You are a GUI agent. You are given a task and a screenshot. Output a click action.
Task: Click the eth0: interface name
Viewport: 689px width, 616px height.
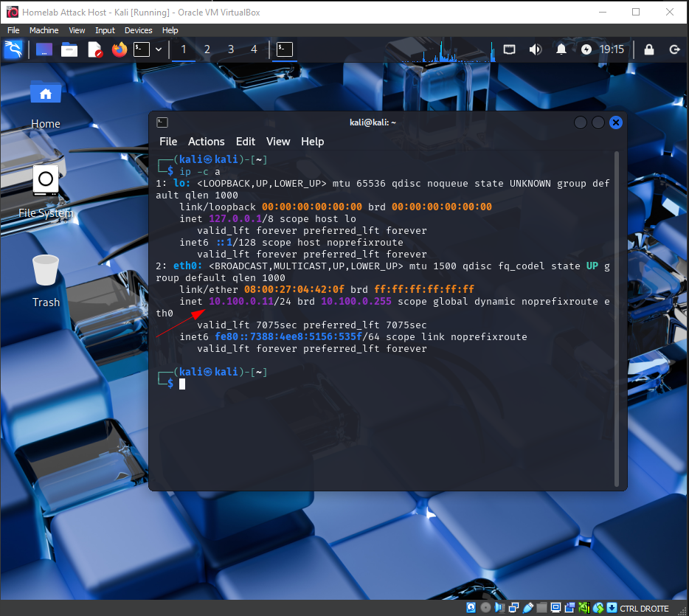tap(187, 266)
